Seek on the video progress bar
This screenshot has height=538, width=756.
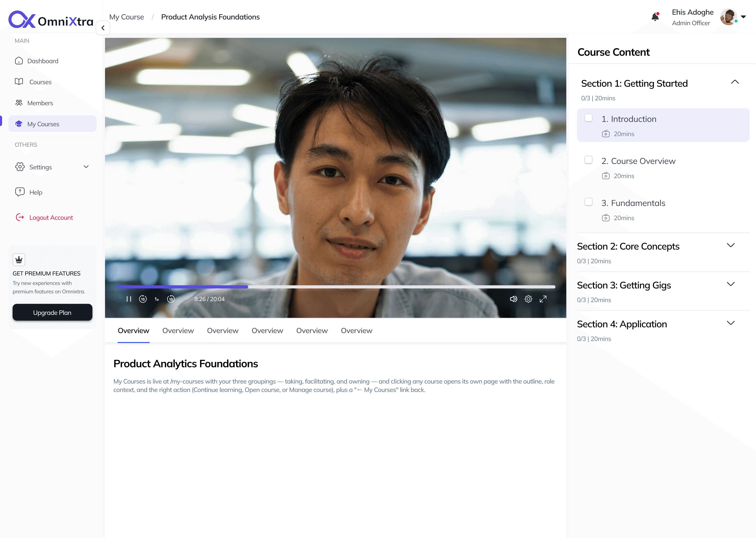pyautogui.click(x=336, y=287)
